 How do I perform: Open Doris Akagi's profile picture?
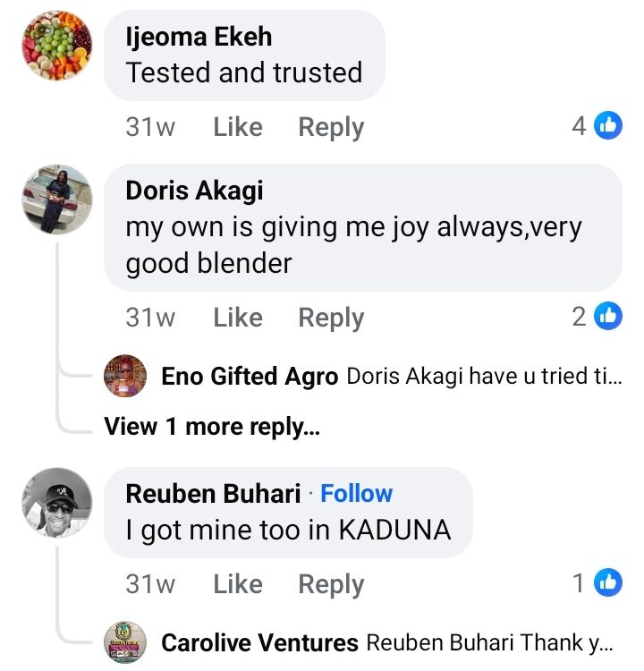[56, 200]
